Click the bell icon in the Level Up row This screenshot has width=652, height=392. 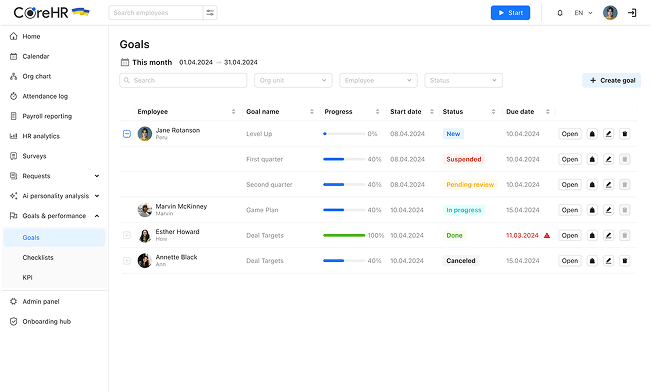pos(592,134)
